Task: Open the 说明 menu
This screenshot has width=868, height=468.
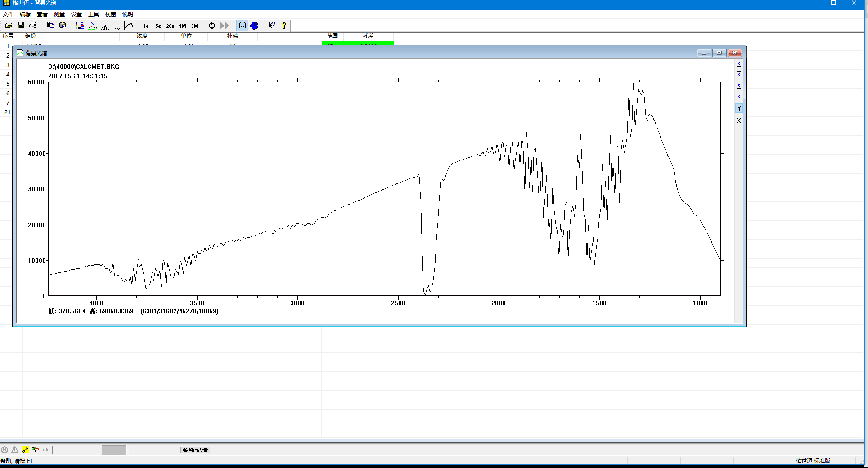Action: click(128, 14)
